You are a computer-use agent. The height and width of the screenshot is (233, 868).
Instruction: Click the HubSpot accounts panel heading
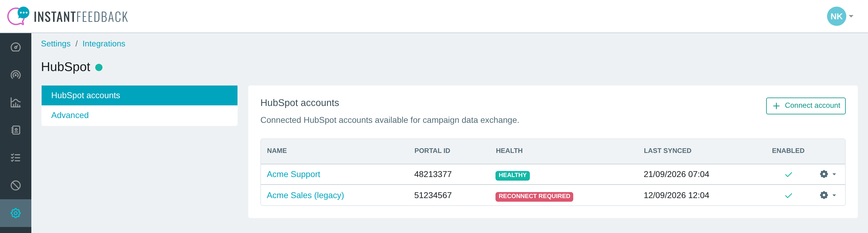click(x=300, y=103)
